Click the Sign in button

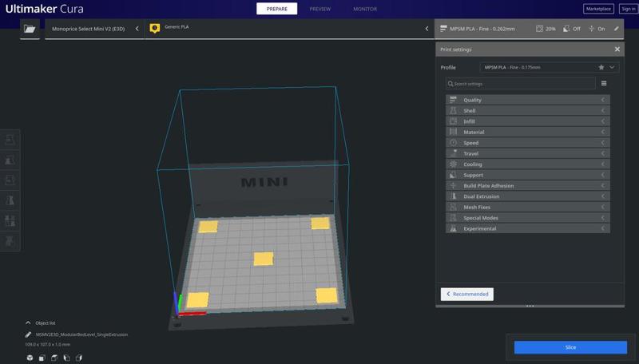[628, 9]
